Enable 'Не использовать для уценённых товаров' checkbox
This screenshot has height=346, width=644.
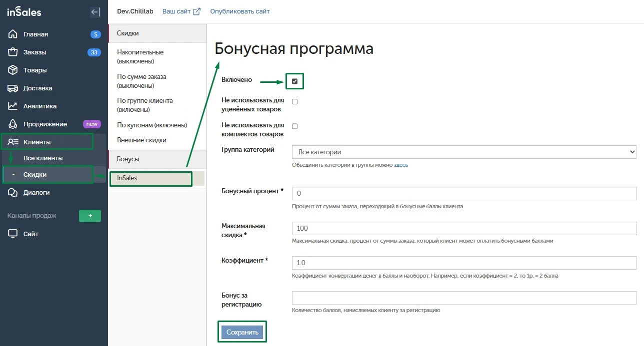(295, 101)
